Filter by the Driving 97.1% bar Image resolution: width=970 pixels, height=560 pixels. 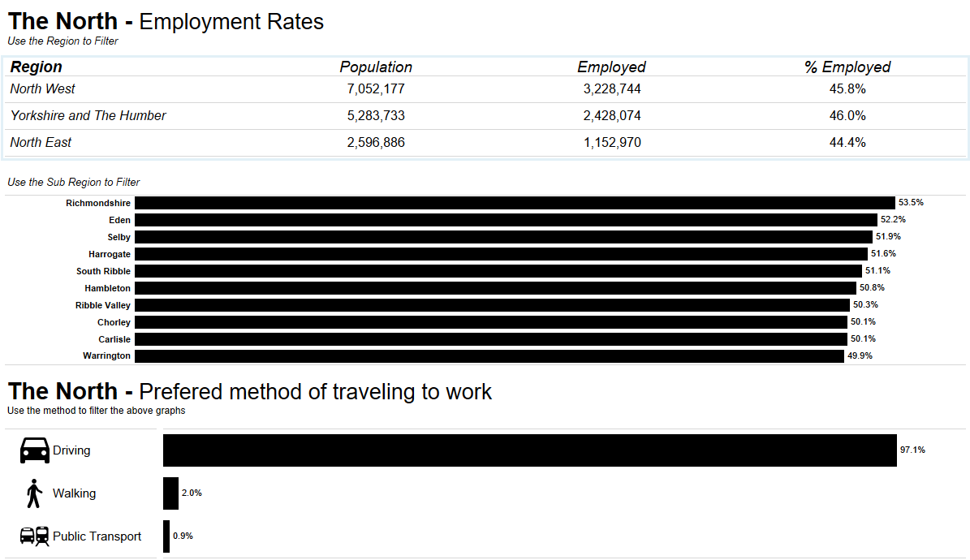coord(529,450)
